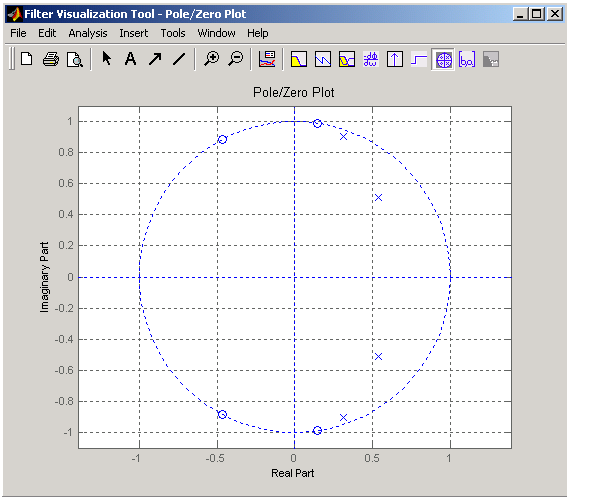Show the Group Delay plot
This screenshot has width=595, height=498.
(x=371, y=60)
